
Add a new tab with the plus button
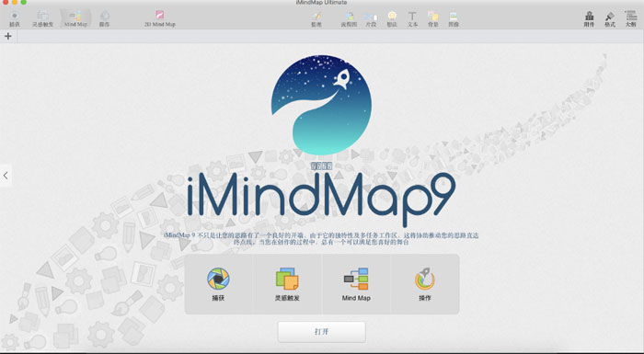tap(7, 36)
